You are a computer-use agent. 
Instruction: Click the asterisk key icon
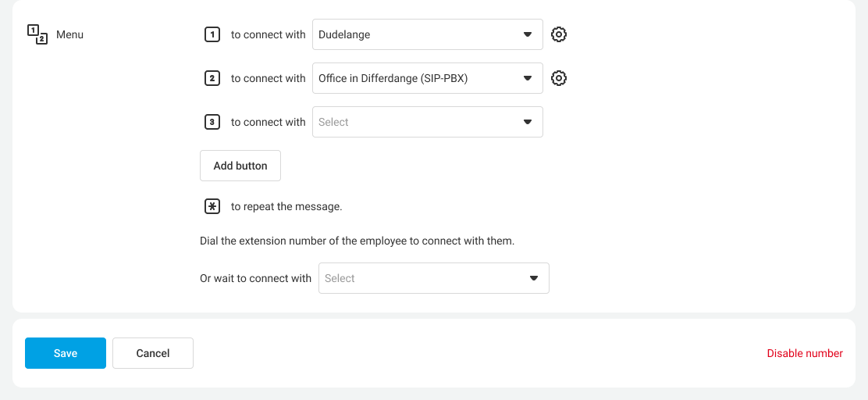212,206
